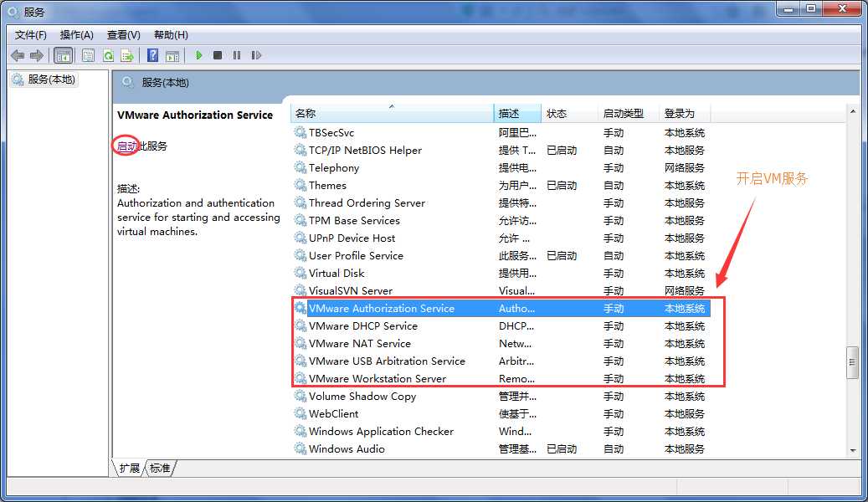Select the VisualSVN Server service
Screen dimensions: 868x502
[501, 290]
